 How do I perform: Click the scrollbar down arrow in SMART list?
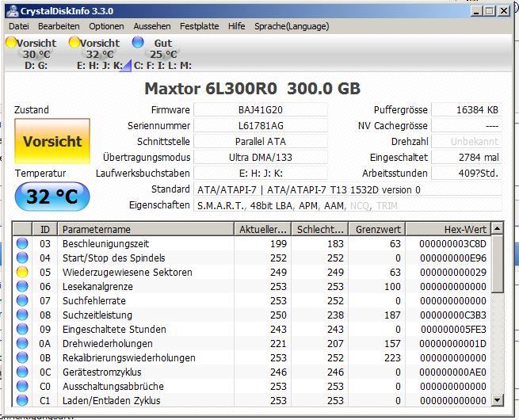click(x=497, y=400)
